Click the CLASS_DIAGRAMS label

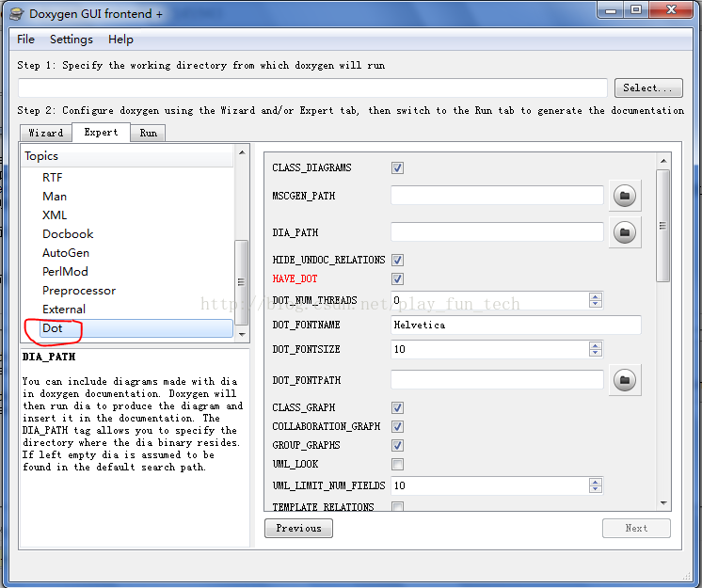311,167
